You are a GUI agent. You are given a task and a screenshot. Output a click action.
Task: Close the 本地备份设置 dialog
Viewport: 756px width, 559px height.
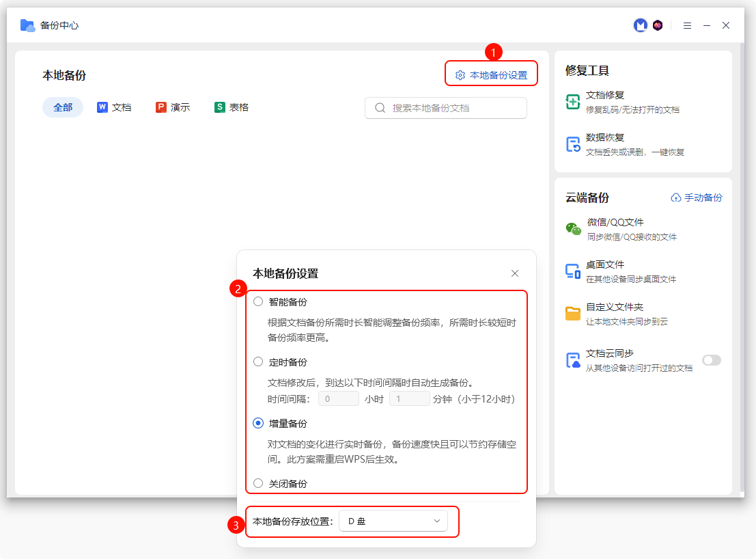(x=515, y=273)
